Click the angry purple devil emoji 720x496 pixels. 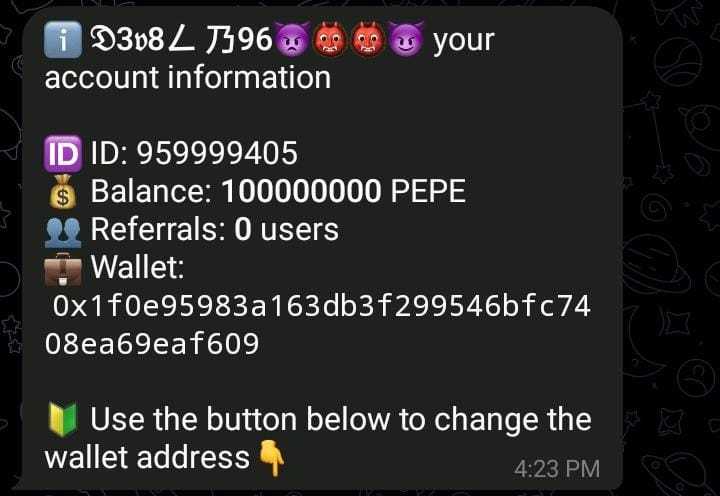(x=293, y=39)
